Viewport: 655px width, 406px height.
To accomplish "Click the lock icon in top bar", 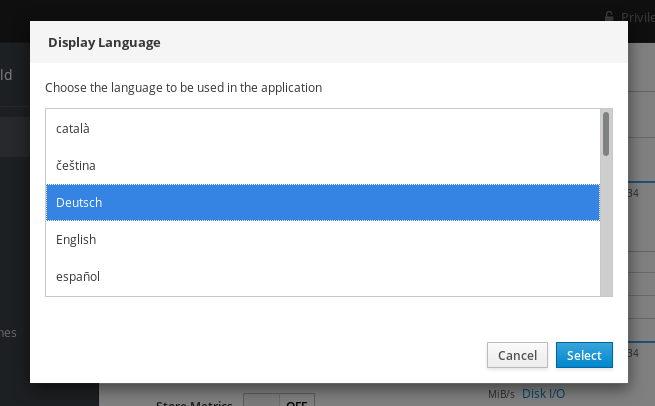I will [x=609, y=16].
